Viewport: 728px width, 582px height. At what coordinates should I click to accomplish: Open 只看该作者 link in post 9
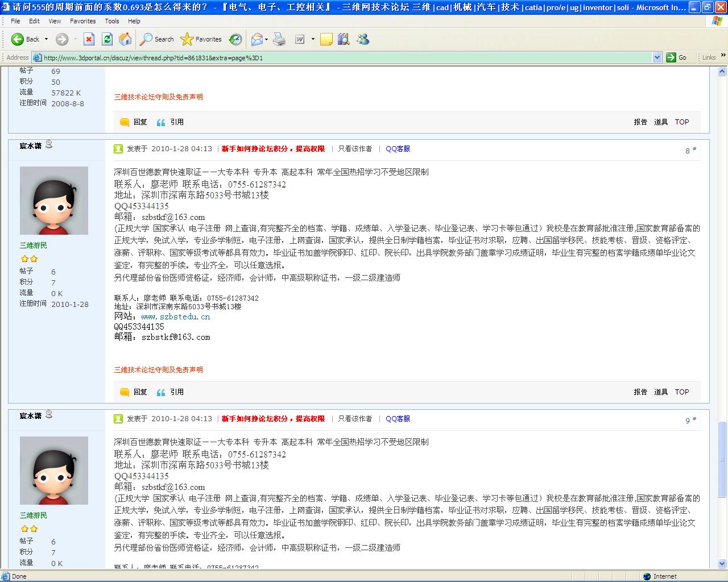point(355,419)
